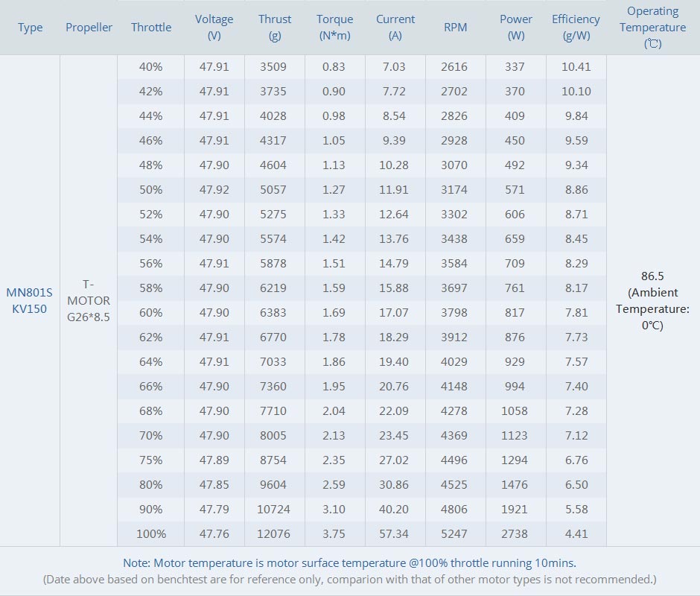Click the 10.41 efficiency value
The width and height of the screenshot is (700, 596).
(x=576, y=67)
